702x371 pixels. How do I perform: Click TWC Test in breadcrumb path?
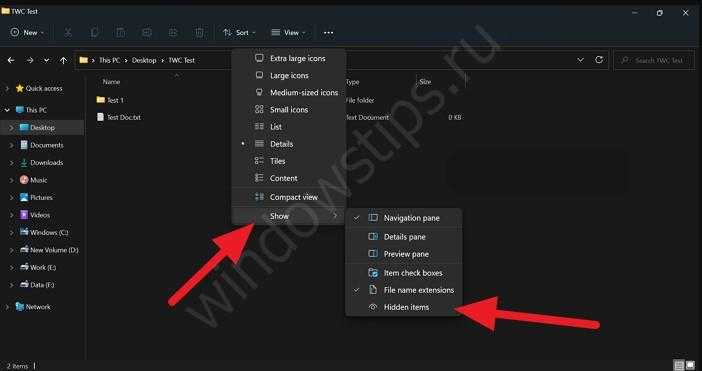tap(181, 60)
